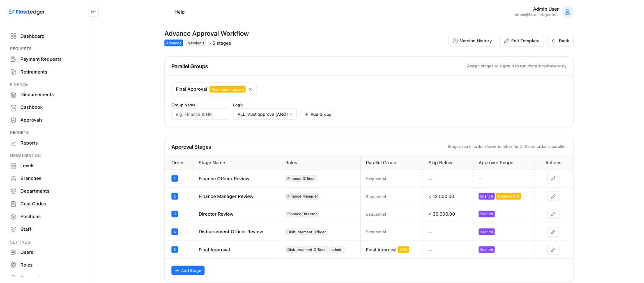Go Back with the Back button
The height and width of the screenshot is (283, 644).
[x=560, y=41]
